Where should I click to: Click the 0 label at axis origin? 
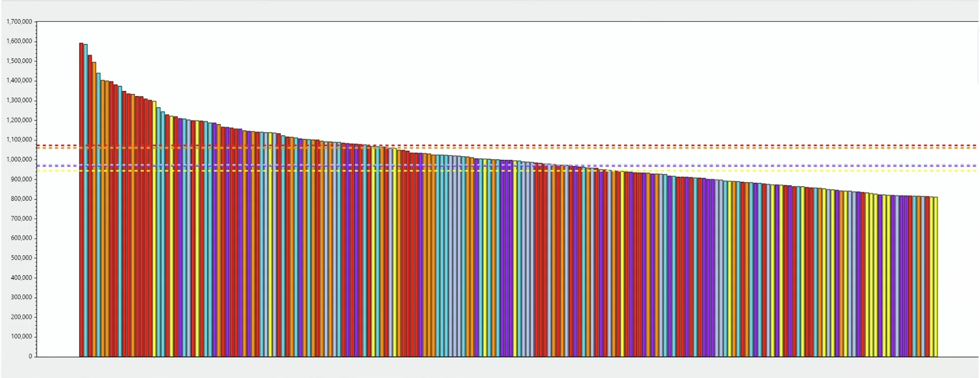click(x=30, y=356)
